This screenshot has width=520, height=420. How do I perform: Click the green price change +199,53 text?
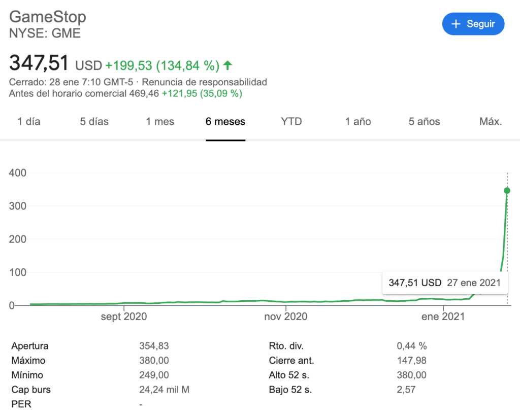[x=128, y=65]
